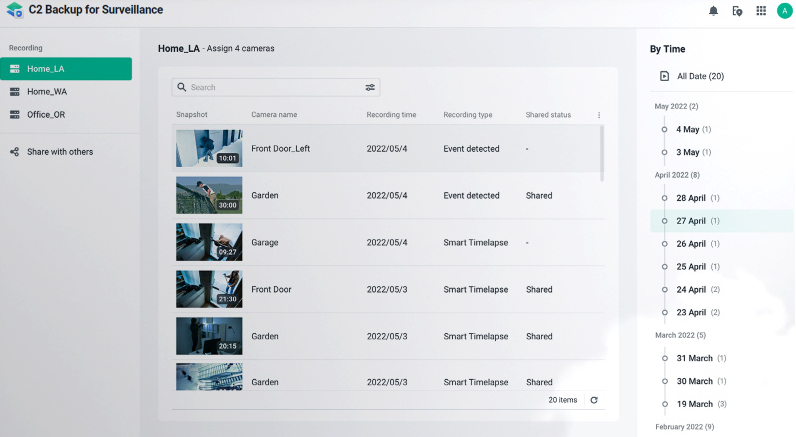Open the Garage timelapse thumbnail
Viewport: 796px width, 437px height.
tap(209, 242)
